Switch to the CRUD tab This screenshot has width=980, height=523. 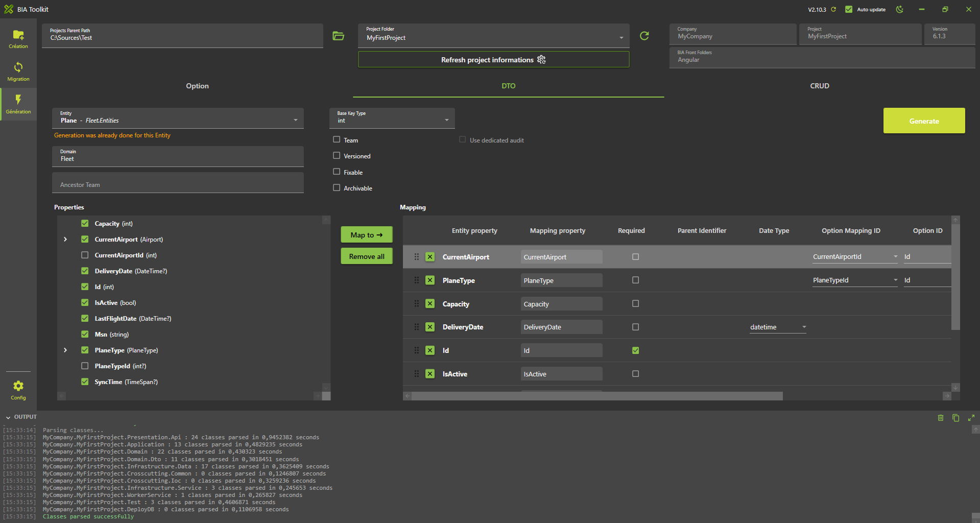[820, 86]
